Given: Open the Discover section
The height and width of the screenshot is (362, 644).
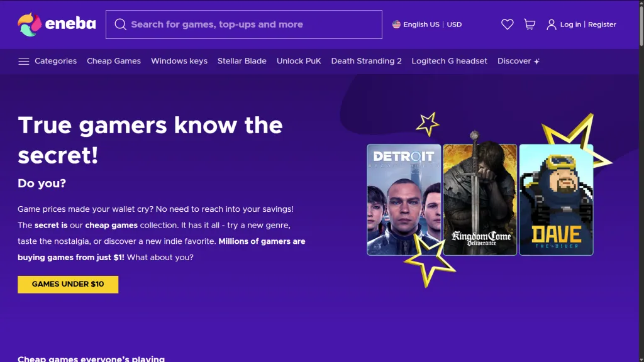Looking at the screenshot, I should pos(514,61).
